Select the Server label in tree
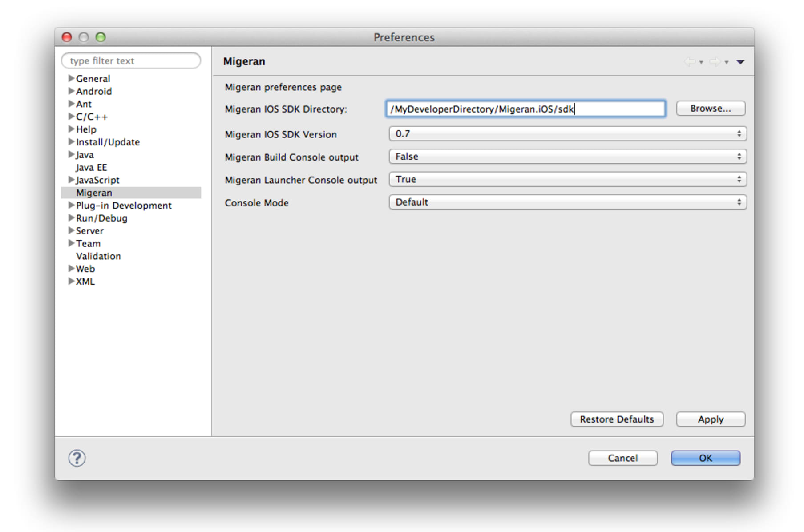 pos(89,230)
